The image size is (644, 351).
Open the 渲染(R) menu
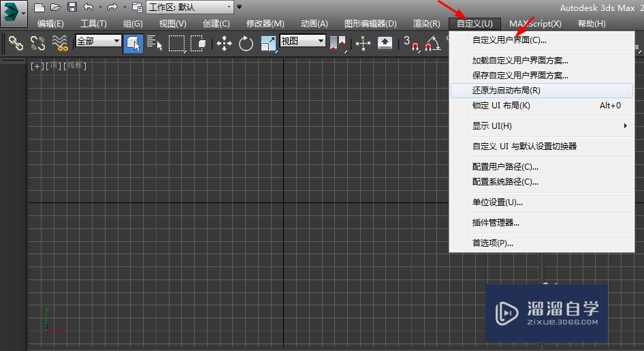tap(426, 23)
